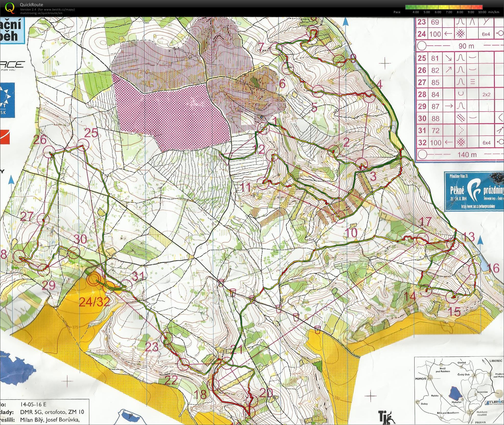Click the pace color gradient legend bar
The image size is (504, 425).
pyautogui.click(x=444, y=7)
